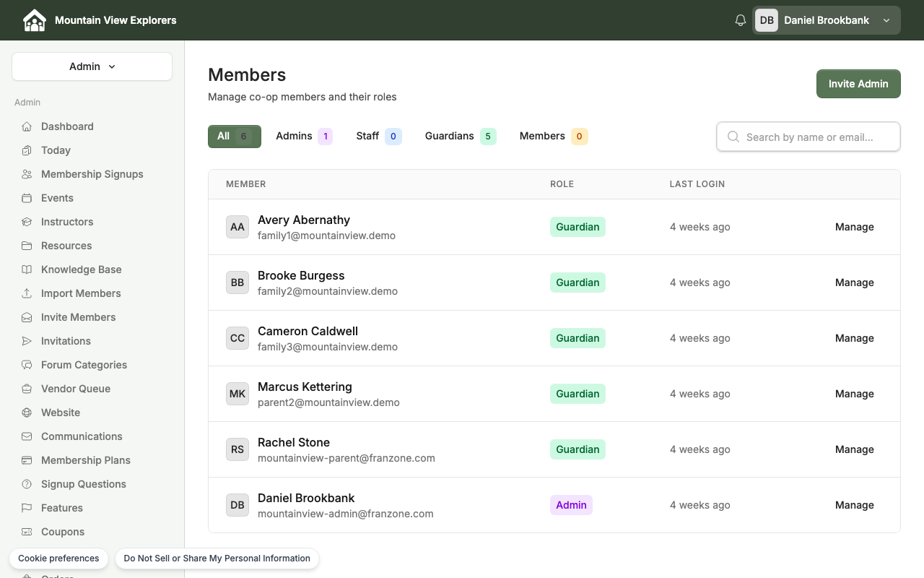Click the MK avatar for Marcus Kettering
Image resolution: width=924 pixels, height=578 pixels.
(x=237, y=394)
